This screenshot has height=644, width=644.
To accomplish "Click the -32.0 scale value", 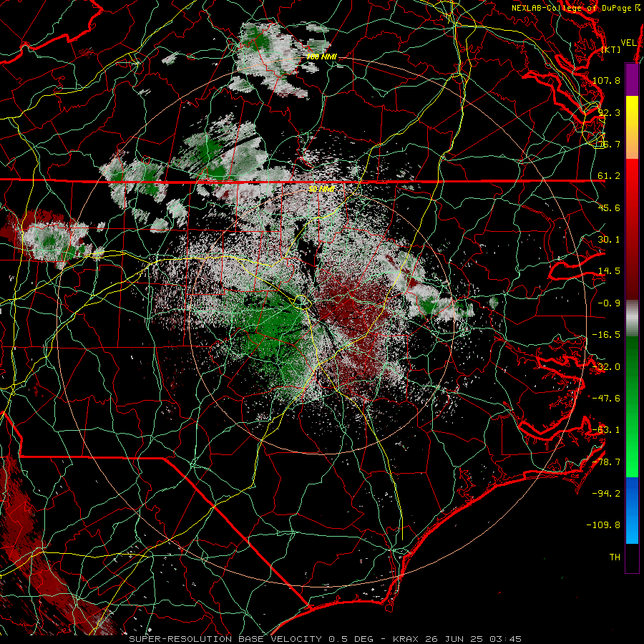I will click(x=607, y=367).
